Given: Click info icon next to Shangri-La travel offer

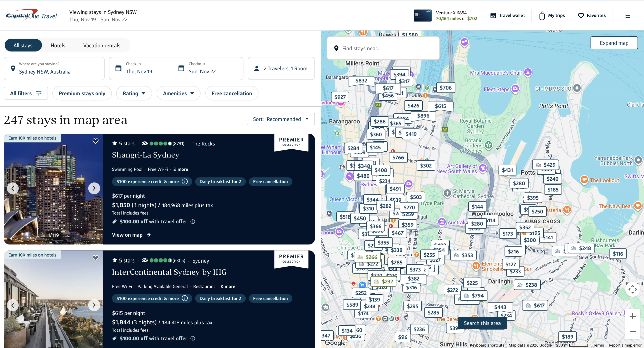Looking at the screenshot, I should point(193,222).
